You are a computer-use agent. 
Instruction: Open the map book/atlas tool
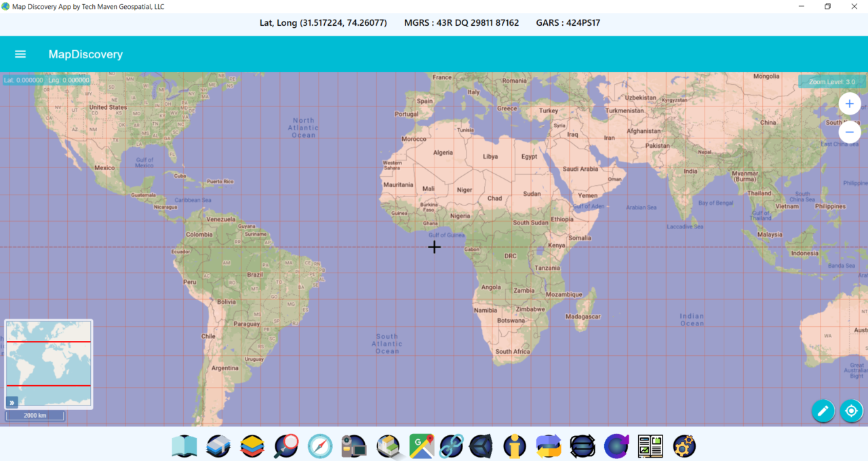(x=184, y=446)
